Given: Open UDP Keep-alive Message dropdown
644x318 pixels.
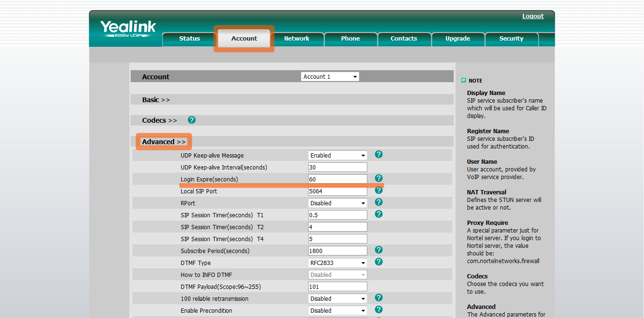Looking at the screenshot, I should coord(338,156).
